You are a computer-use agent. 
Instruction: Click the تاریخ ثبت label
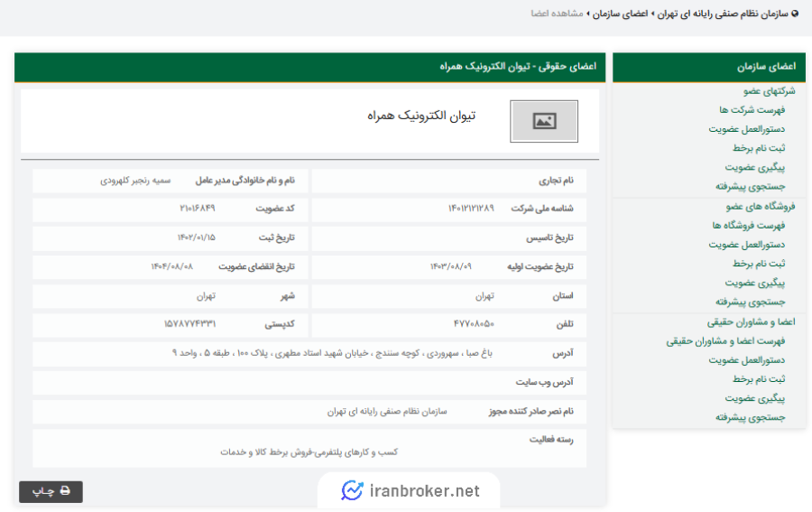point(277,237)
